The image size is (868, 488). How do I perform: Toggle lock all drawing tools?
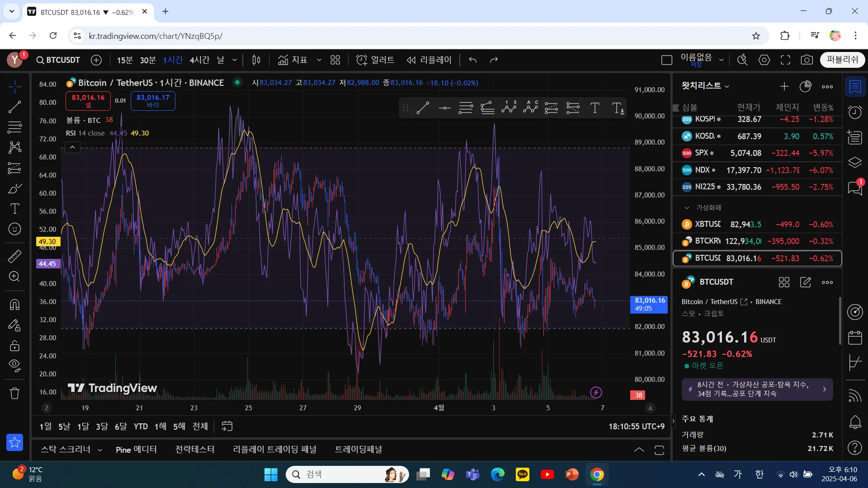pos(14,346)
